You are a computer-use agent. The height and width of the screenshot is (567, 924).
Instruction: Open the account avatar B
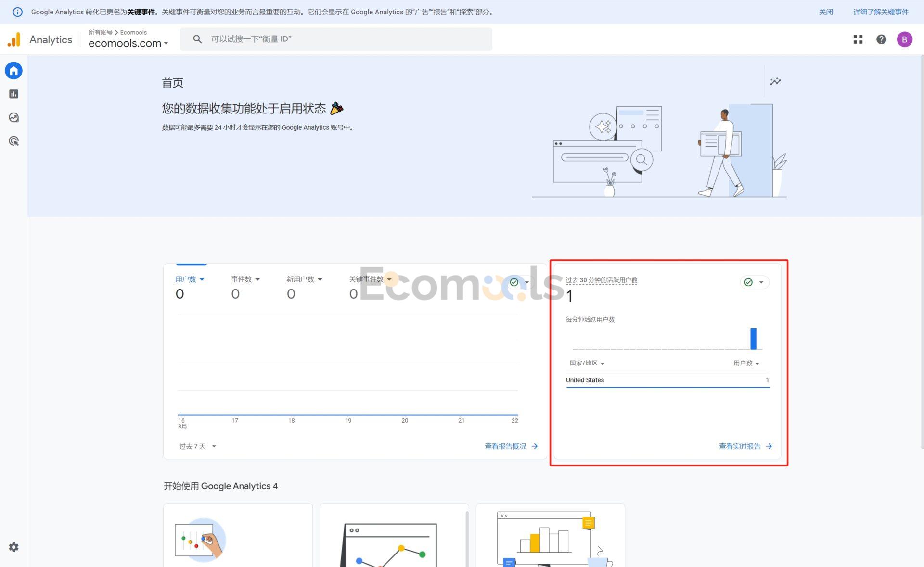pos(905,39)
